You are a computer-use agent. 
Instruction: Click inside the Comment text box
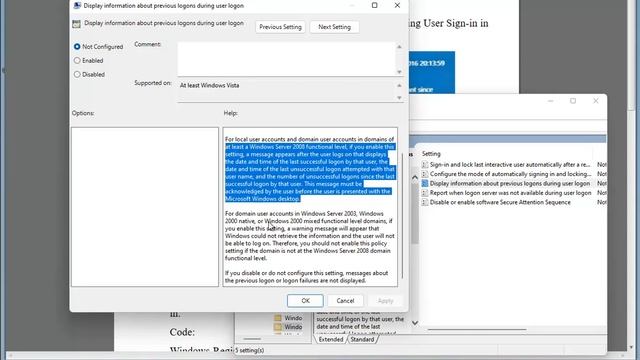(x=286, y=59)
